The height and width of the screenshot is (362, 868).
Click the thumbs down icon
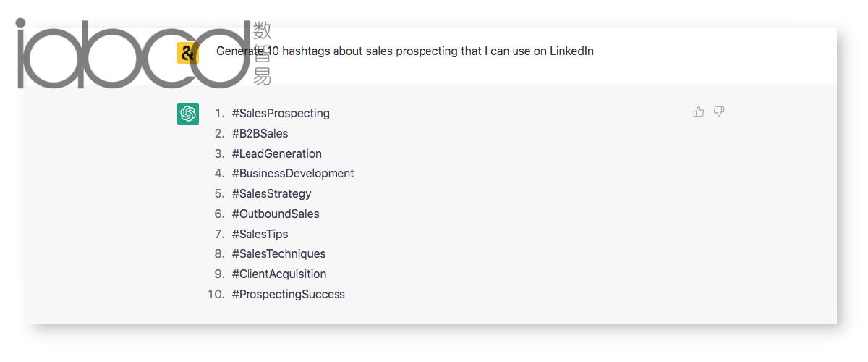pos(719,111)
